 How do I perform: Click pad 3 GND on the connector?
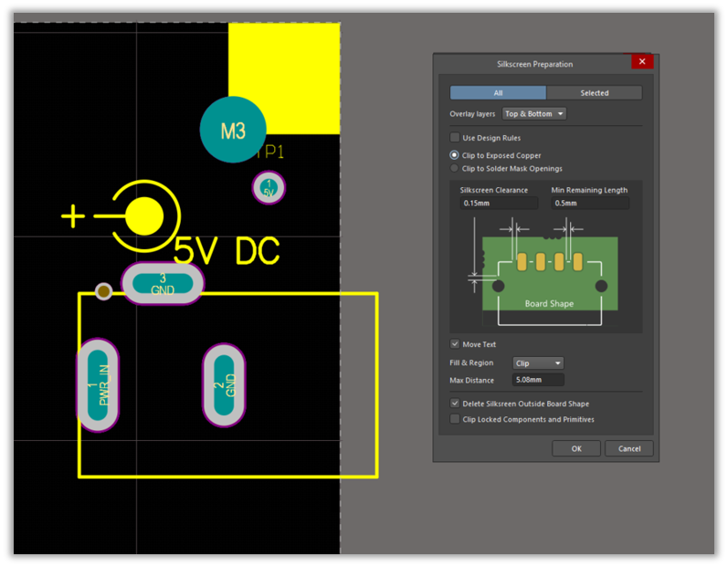[163, 284]
